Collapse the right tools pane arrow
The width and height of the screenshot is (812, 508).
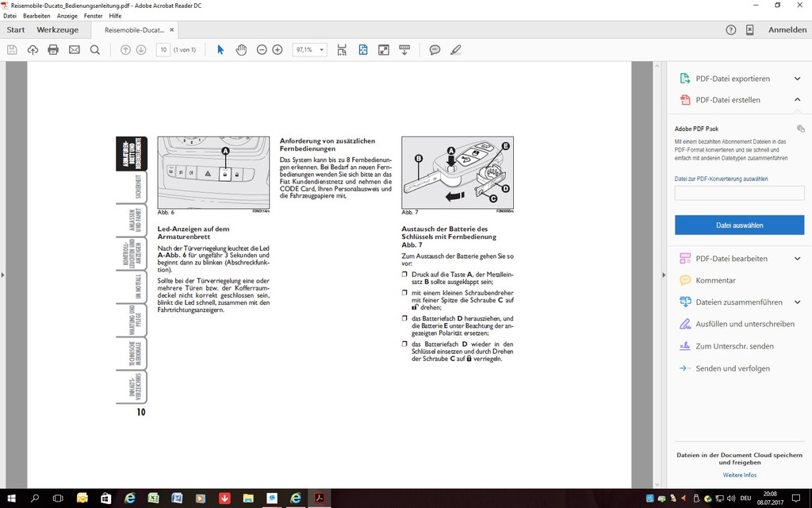[664, 275]
